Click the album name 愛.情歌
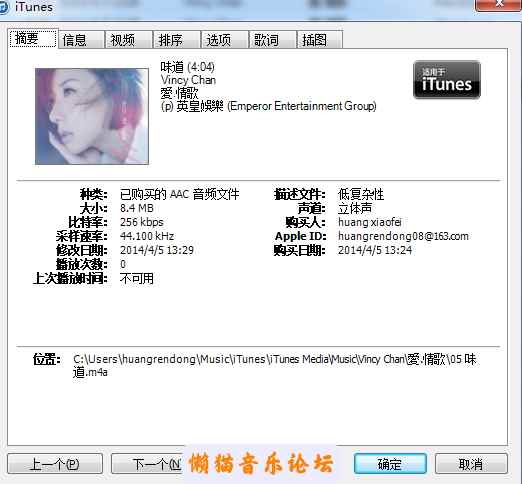Image resolution: width=522 pixels, height=484 pixels. click(179, 93)
